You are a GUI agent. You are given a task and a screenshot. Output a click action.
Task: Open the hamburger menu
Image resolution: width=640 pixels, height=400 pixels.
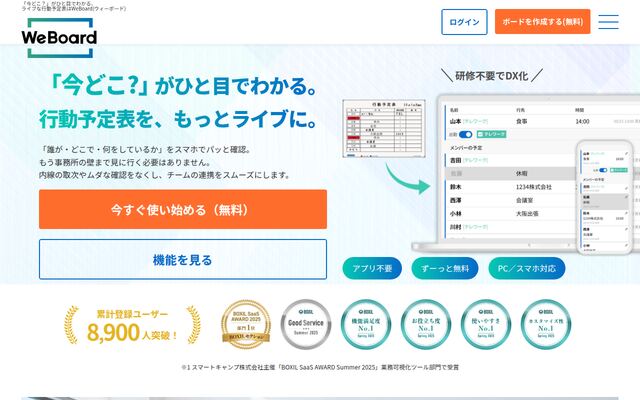pyautogui.click(x=608, y=22)
